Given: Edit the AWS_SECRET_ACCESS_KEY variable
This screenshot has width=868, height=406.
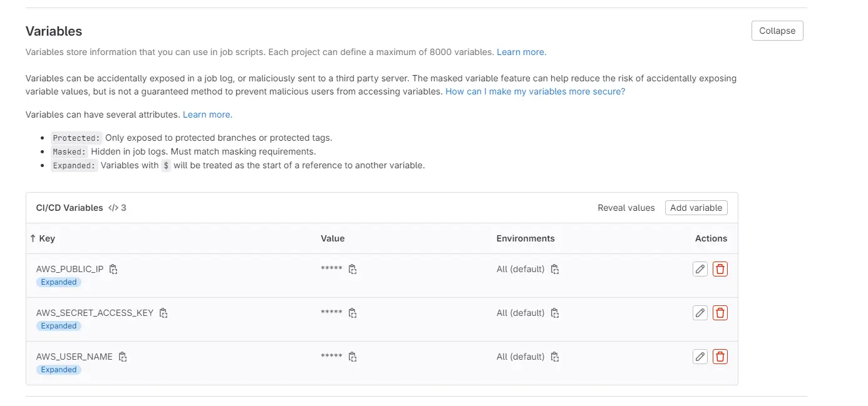Looking at the screenshot, I should pos(700,312).
